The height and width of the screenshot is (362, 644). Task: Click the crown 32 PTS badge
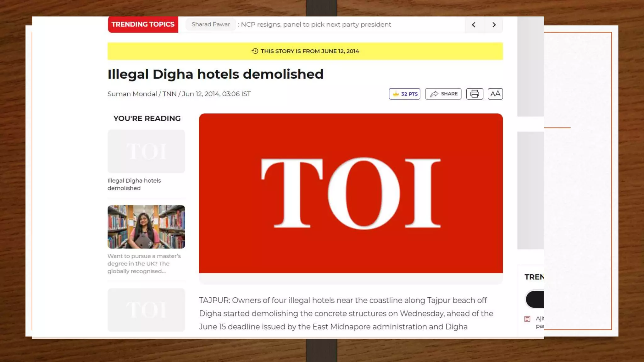coord(404,94)
